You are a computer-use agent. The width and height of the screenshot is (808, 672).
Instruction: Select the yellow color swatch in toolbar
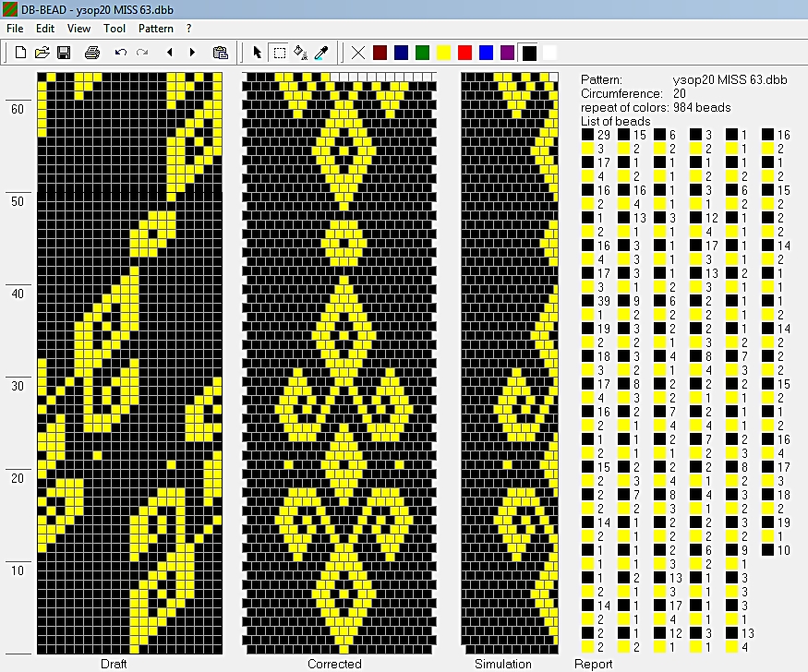443,53
